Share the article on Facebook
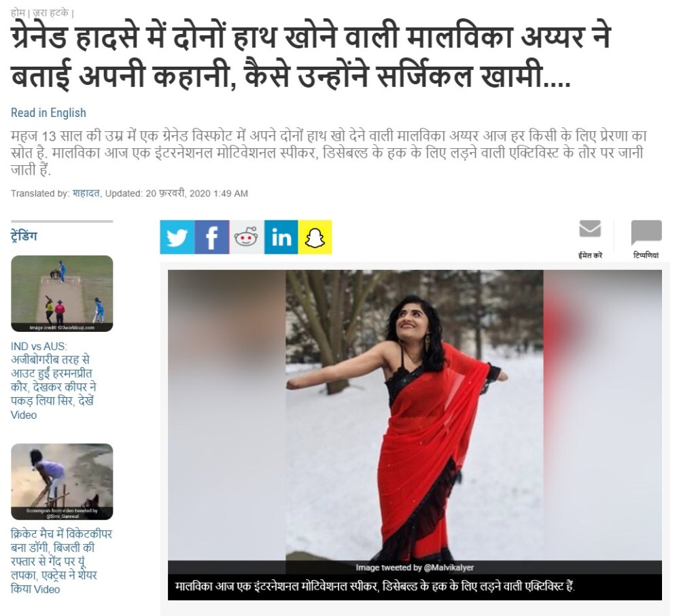Image resolution: width=696 pixels, height=616 pixels. coord(212,237)
